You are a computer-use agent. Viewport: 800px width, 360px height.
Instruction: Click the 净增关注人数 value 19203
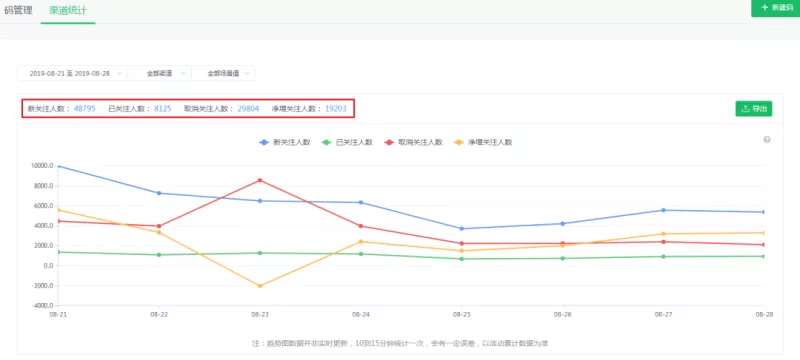336,109
